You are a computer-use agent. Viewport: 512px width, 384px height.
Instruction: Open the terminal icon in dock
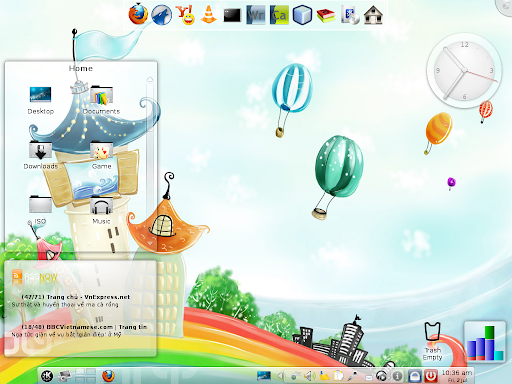(x=232, y=15)
